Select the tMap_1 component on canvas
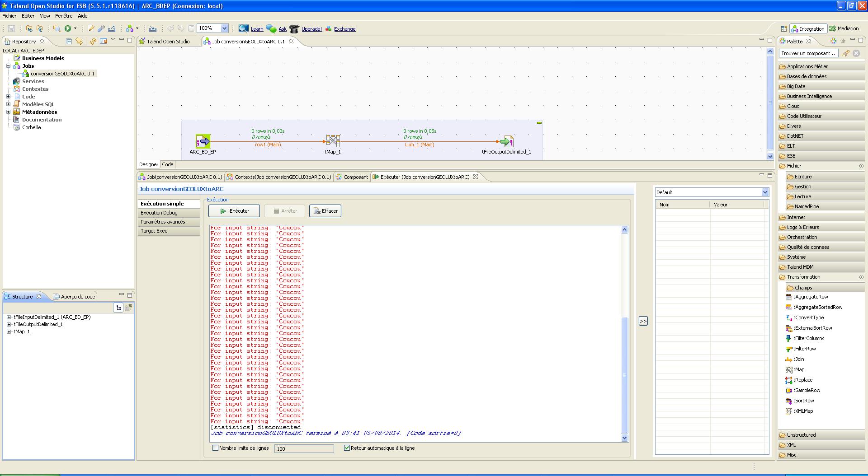Screen dimensions: 868x476 pyautogui.click(x=333, y=141)
